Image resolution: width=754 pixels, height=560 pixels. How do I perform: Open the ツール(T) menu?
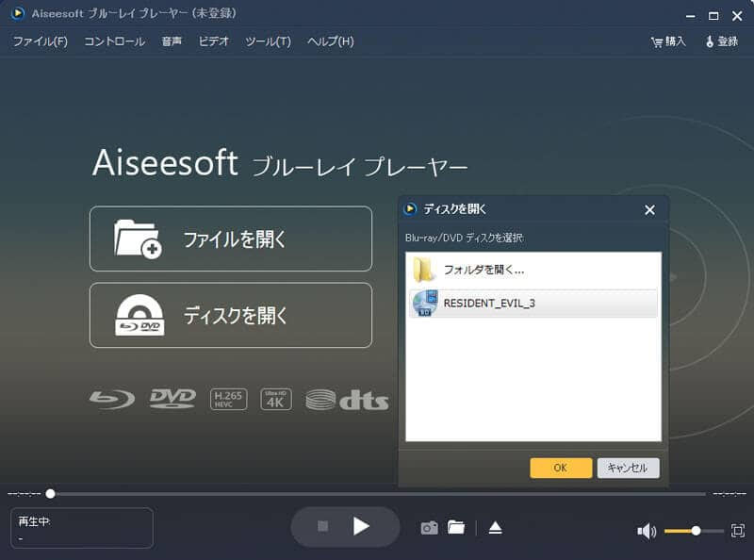coord(268,41)
